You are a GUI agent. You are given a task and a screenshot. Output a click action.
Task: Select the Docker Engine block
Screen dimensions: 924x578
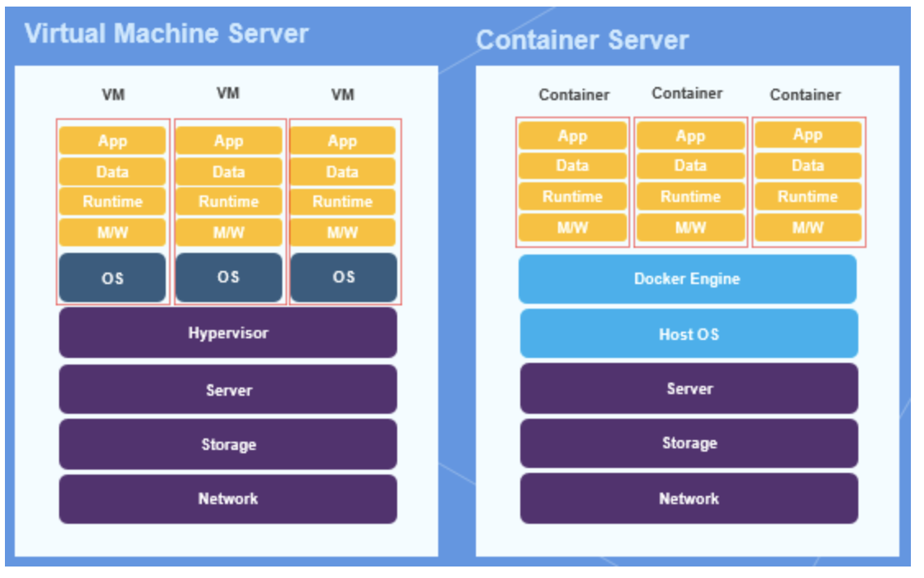tap(687, 279)
